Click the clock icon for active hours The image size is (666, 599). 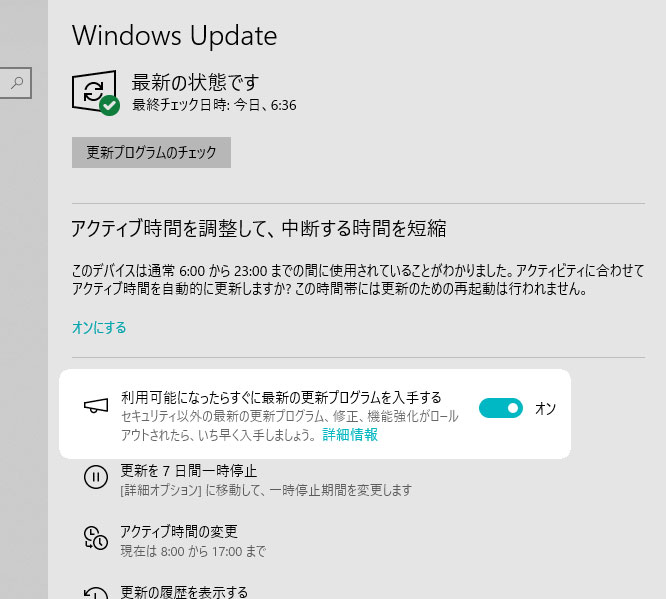(96, 538)
